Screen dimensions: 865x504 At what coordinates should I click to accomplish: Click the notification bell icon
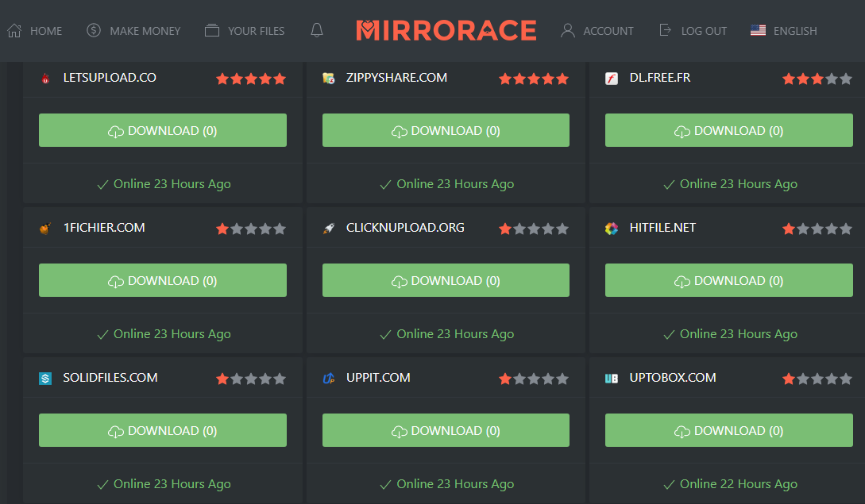coord(317,31)
